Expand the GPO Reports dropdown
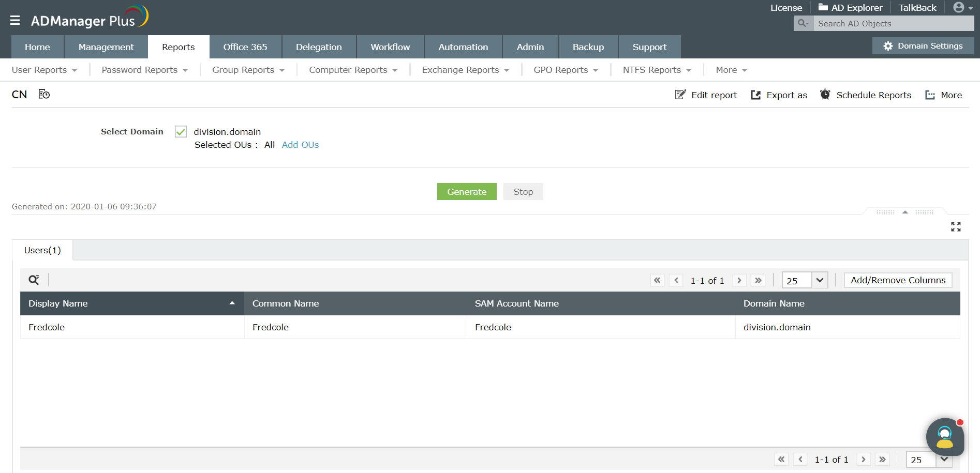The height and width of the screenshot is (473, 980). click(x=566, y=70)
